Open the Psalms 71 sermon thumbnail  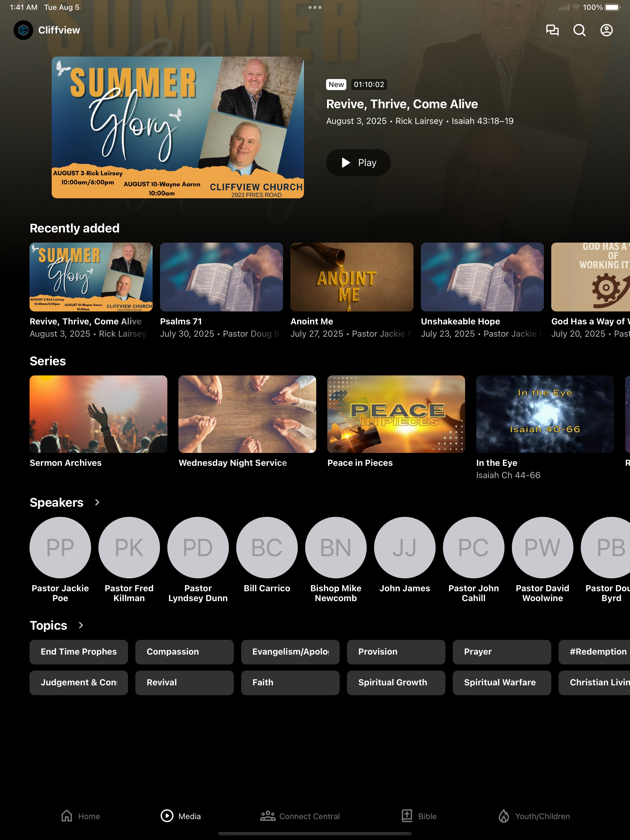tap(221, 277)
